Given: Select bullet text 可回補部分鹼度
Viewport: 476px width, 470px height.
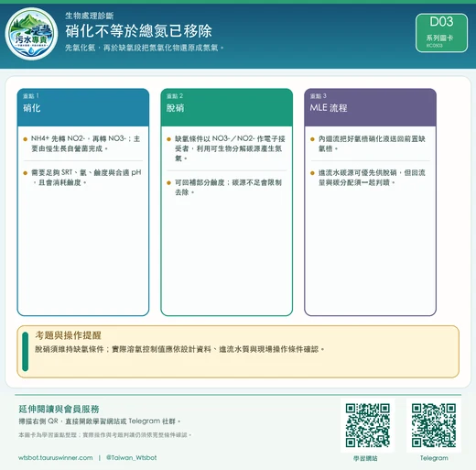Looking at the screenshot, I should 228,187.
